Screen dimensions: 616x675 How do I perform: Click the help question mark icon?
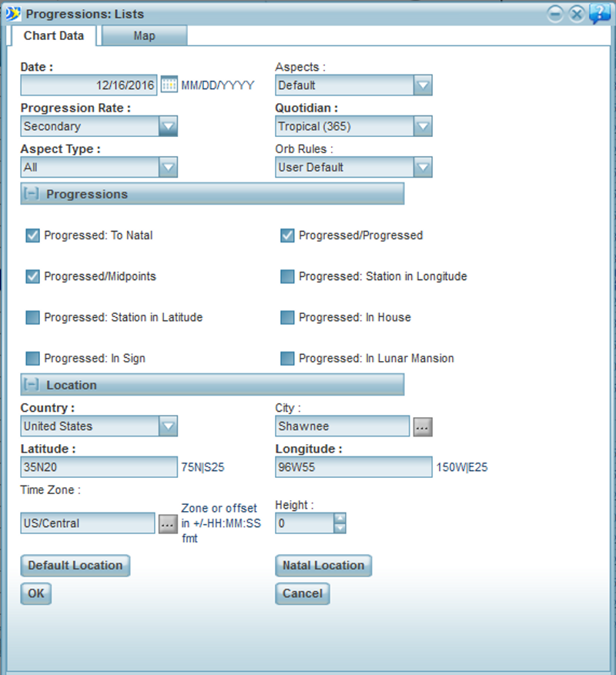[x=599, y=14]
